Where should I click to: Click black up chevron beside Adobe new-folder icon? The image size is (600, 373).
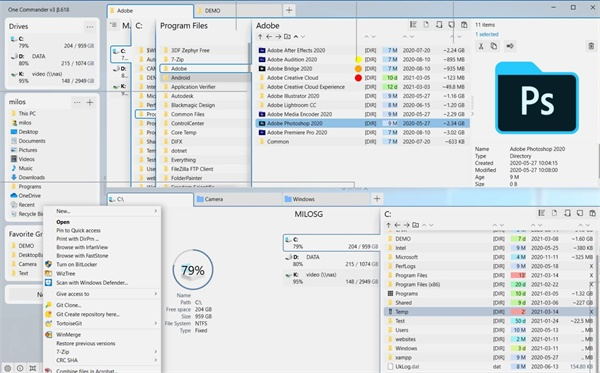(x=296, y=37)
